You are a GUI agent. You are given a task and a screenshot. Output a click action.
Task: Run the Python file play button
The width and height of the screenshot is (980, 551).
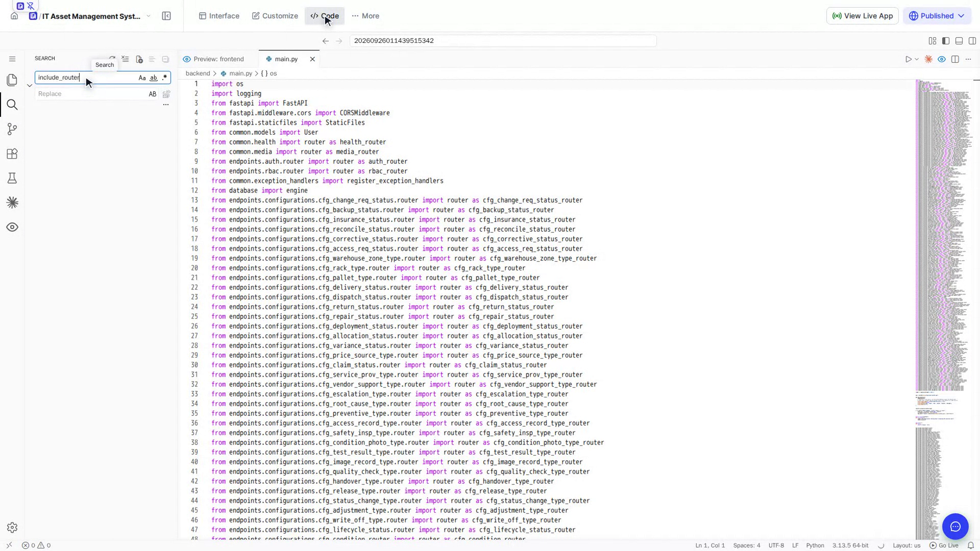[909, 59]
